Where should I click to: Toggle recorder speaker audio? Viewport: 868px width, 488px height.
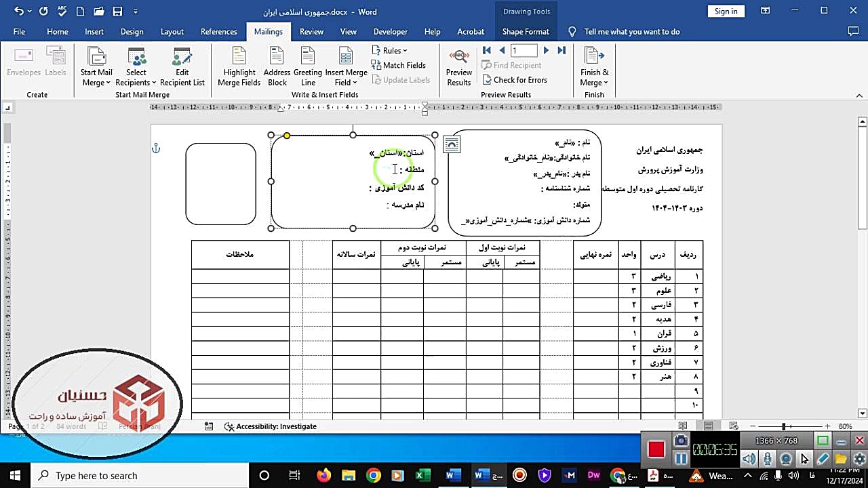coord(749,459)
